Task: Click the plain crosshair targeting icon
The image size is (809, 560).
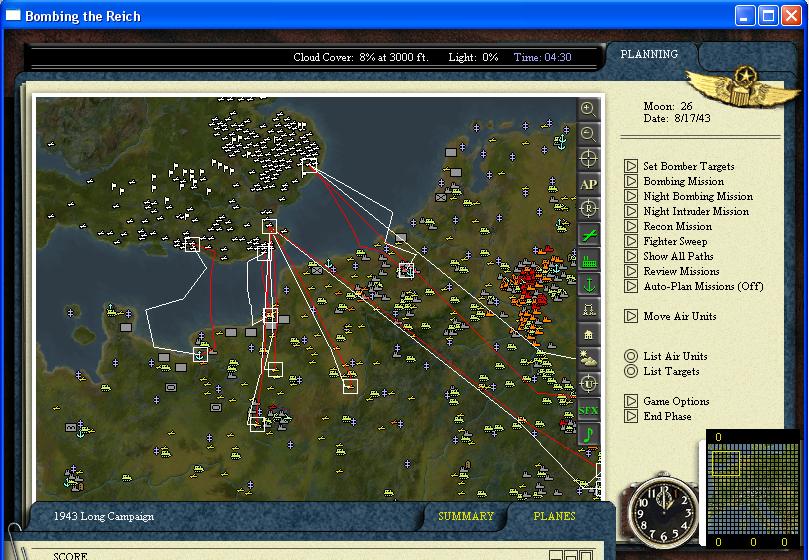Action: (x=588, y=159)
